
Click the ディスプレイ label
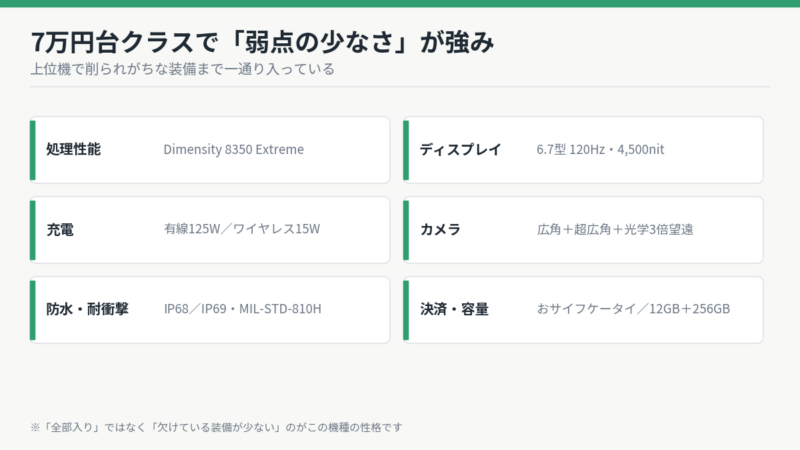460,149
